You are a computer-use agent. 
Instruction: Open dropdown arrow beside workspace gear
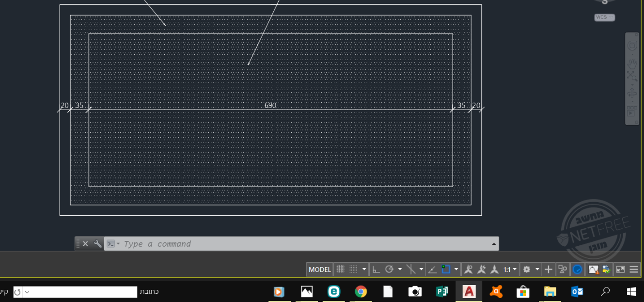coord(537,270)
